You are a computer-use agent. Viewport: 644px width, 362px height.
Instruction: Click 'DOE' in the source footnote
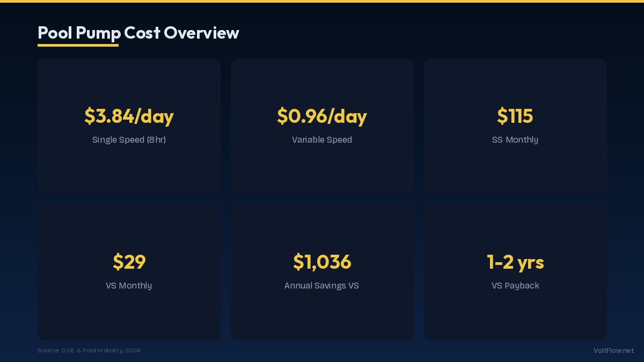click(68, 351)
